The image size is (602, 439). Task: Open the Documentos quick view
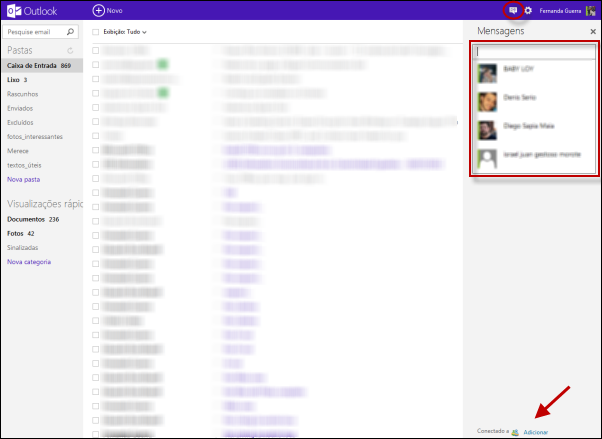point(27,219)
